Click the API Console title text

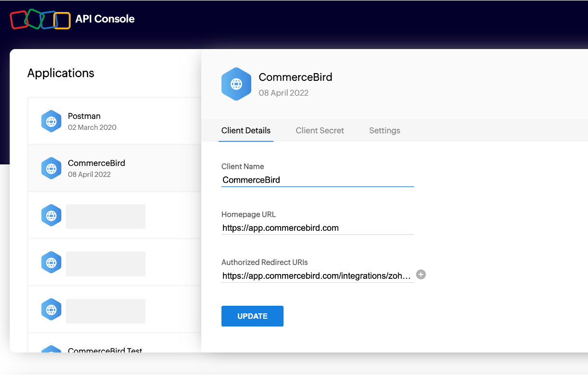(105, 19)
